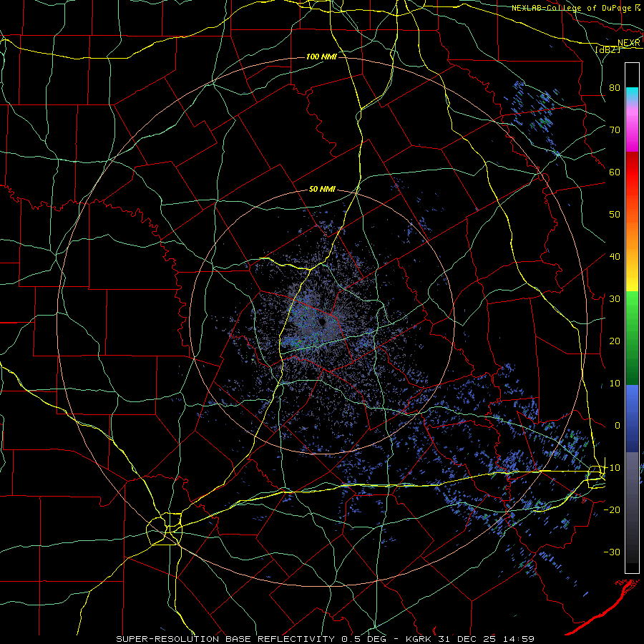
Task: Select the 30 dBZ scale value
Action: point(615,298)
